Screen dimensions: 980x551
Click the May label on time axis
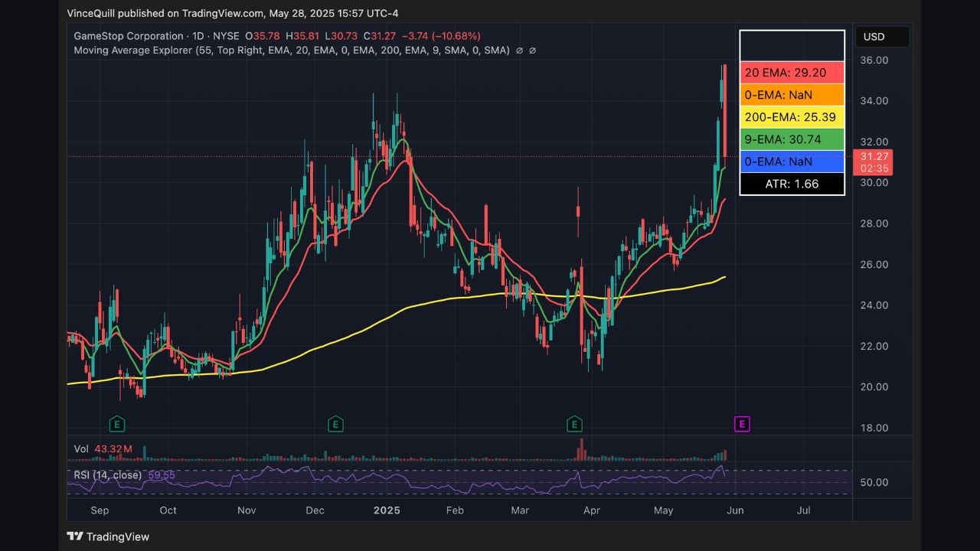[663, 510]
